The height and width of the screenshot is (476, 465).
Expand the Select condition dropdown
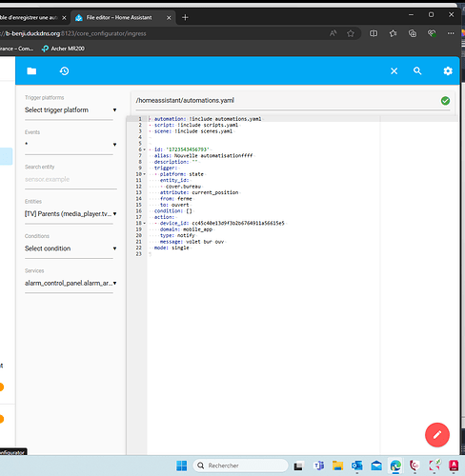pyautogui.click(x=71, y=248)
